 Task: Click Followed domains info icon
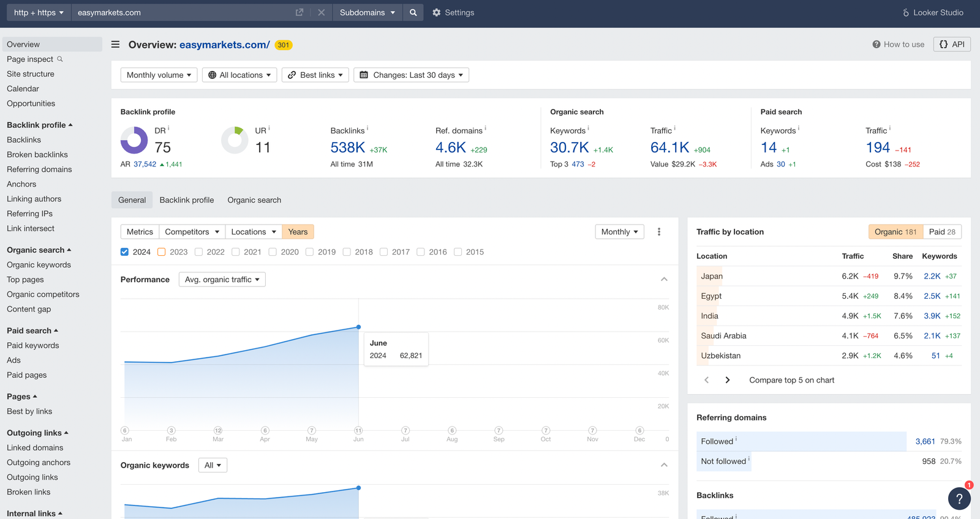point(736,439)
